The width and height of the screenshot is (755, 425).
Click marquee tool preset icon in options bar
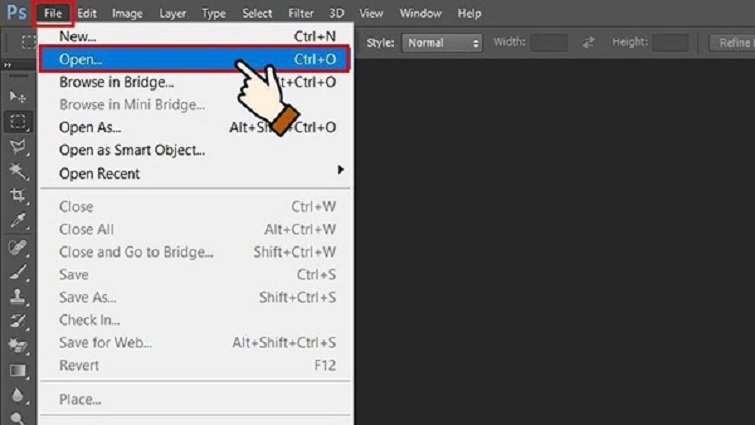(28, 42)
